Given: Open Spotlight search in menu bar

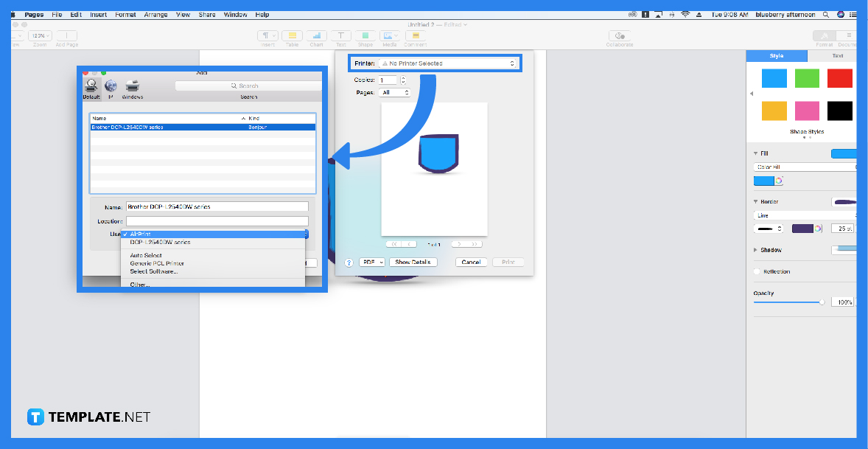Looking at the screenshot, I should pyautogui.click(x=826, y=15).
